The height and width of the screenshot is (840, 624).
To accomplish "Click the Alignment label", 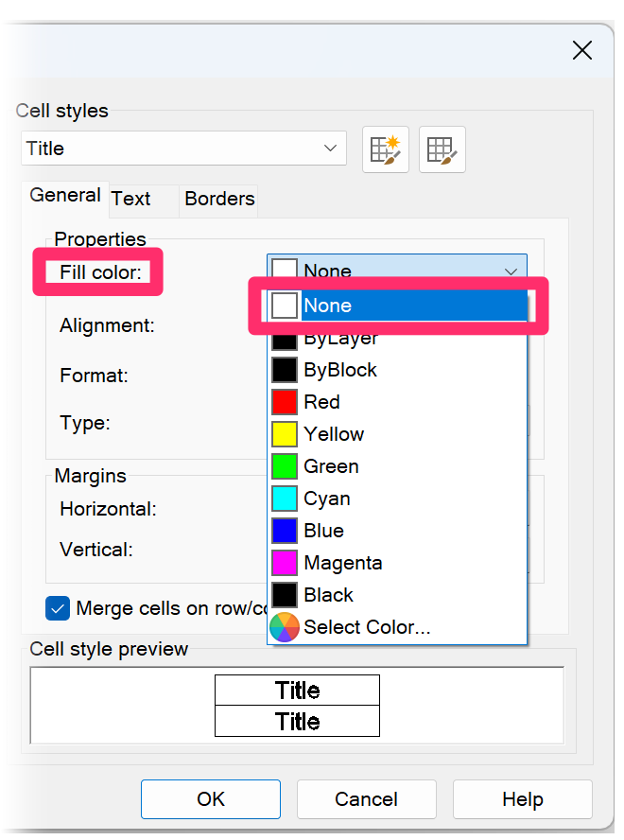I will [x=107, y=325].
